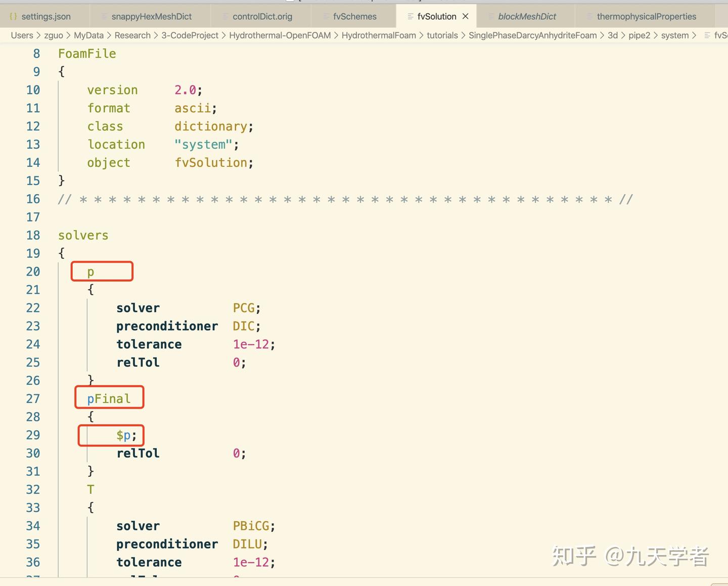
Task: Click fvSolution on the object line
Action: pos(211,163)
